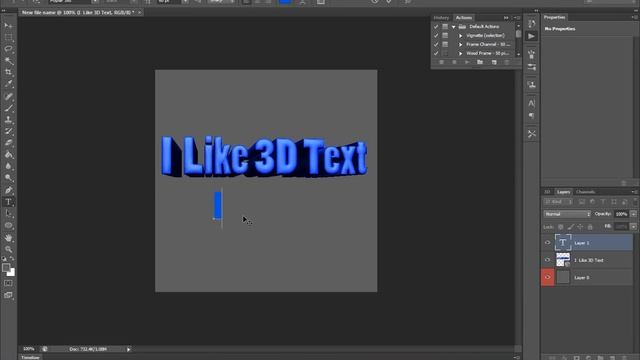Screen dimensions: 640x360
Task: Create new action icon in Actions panel
Action: (x=494, y=62)
